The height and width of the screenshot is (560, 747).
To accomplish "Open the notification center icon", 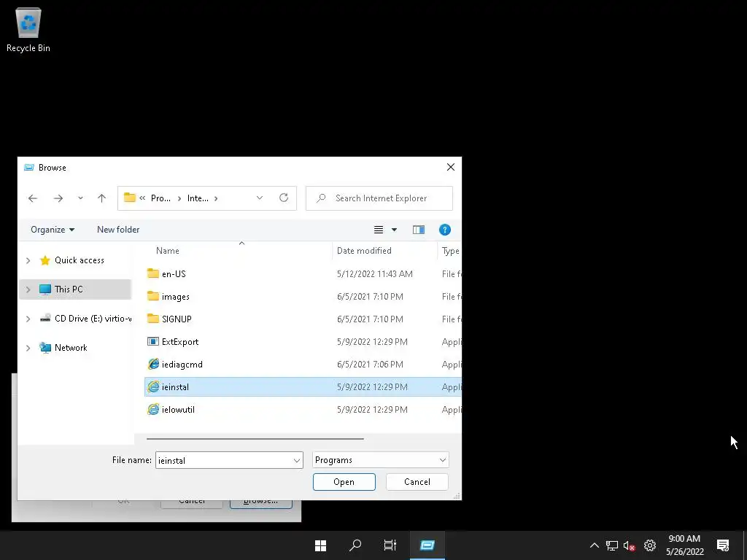I will click(723, 545).
